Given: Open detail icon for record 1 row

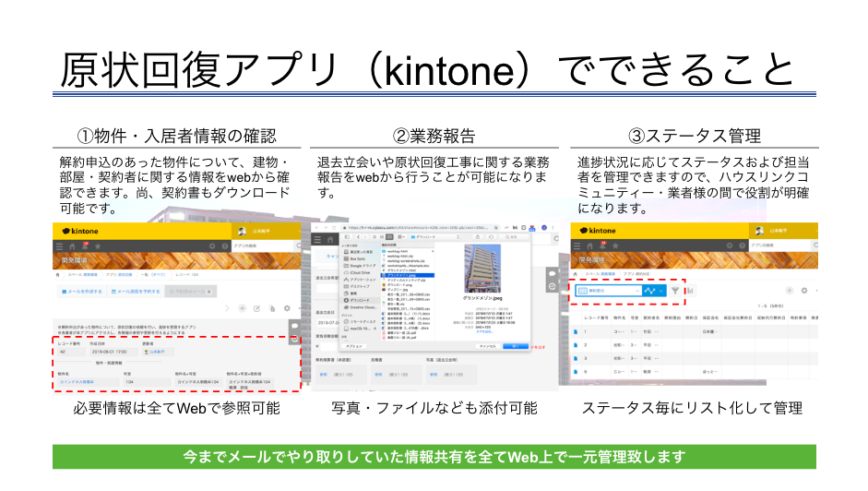Looking at the screenshot, I should [x=576, y=332].
